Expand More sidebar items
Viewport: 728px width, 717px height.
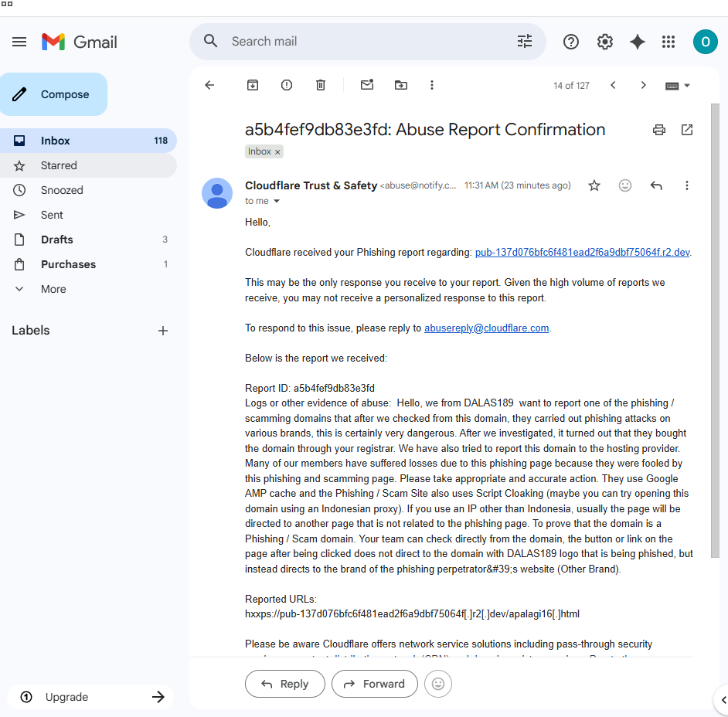coord(88,289)
